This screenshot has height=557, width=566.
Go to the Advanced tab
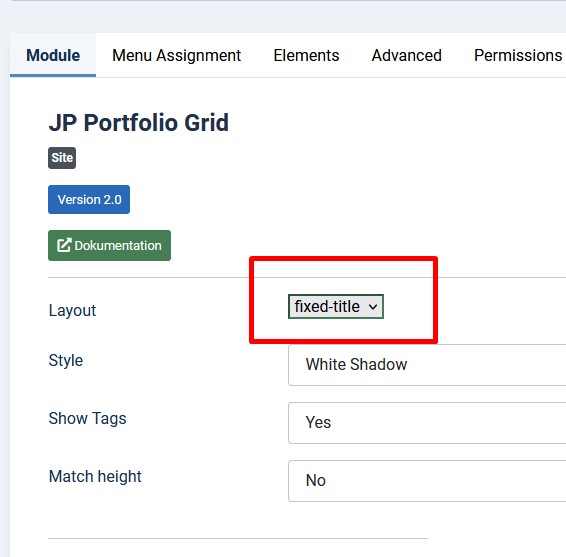(x=407, y=55)
